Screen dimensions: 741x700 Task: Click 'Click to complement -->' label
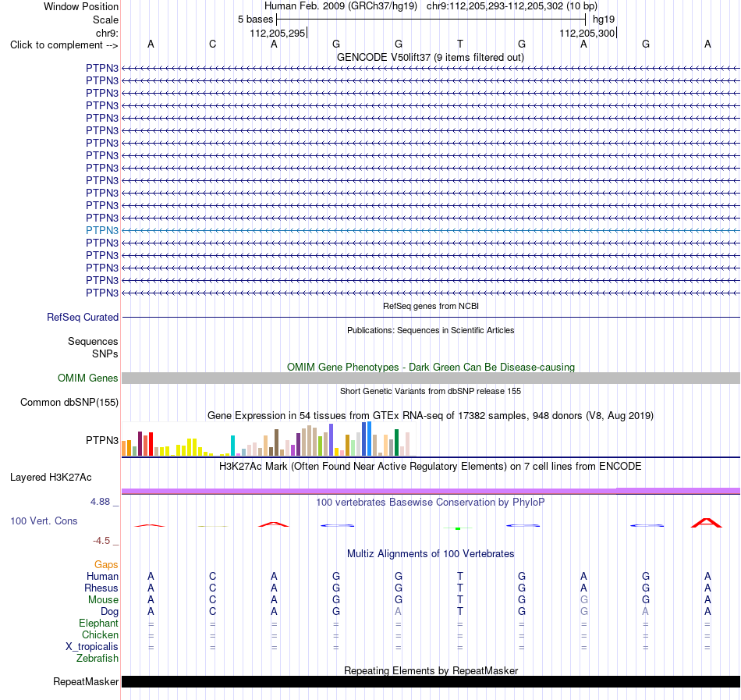click(64, 45)
